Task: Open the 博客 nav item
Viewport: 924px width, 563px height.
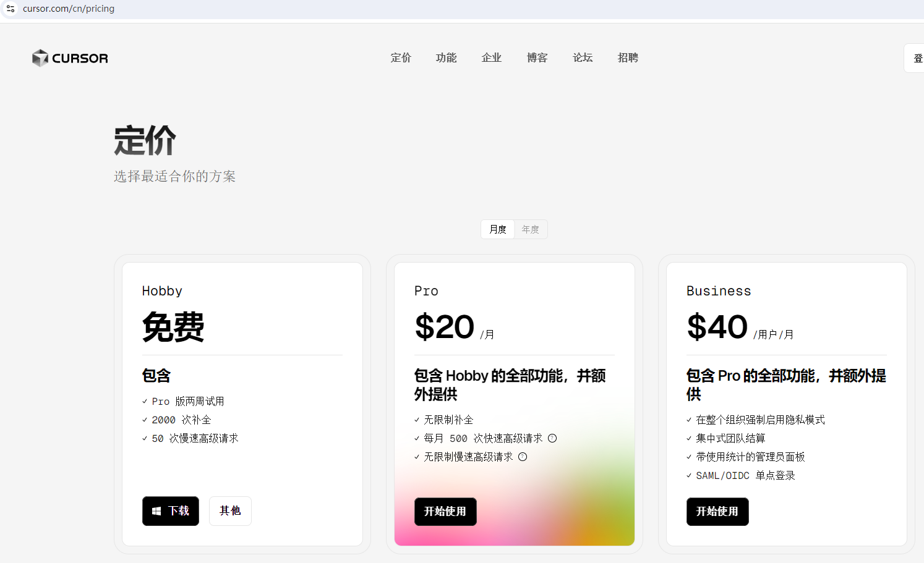Action: tap(537, 57)
